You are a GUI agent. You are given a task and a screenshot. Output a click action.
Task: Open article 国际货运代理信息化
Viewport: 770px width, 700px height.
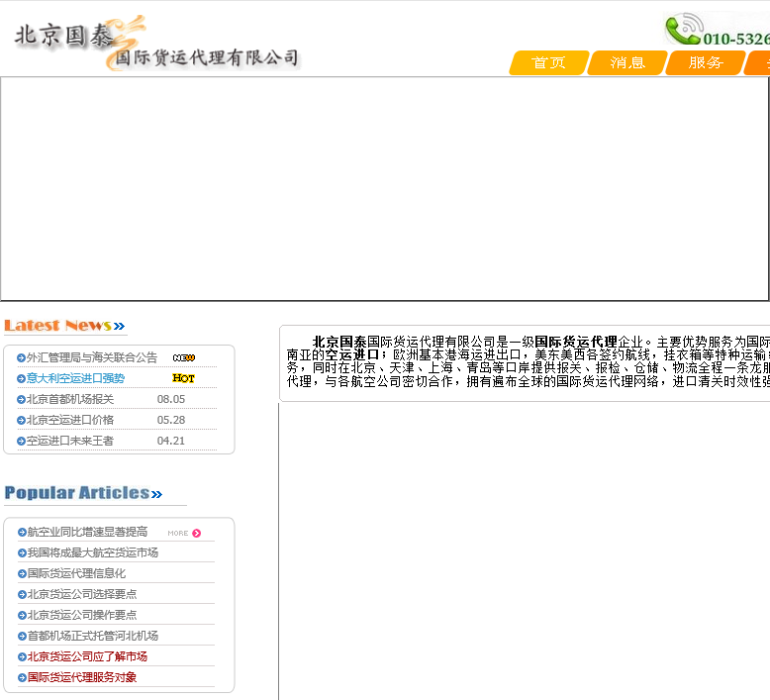click(76, 573)
